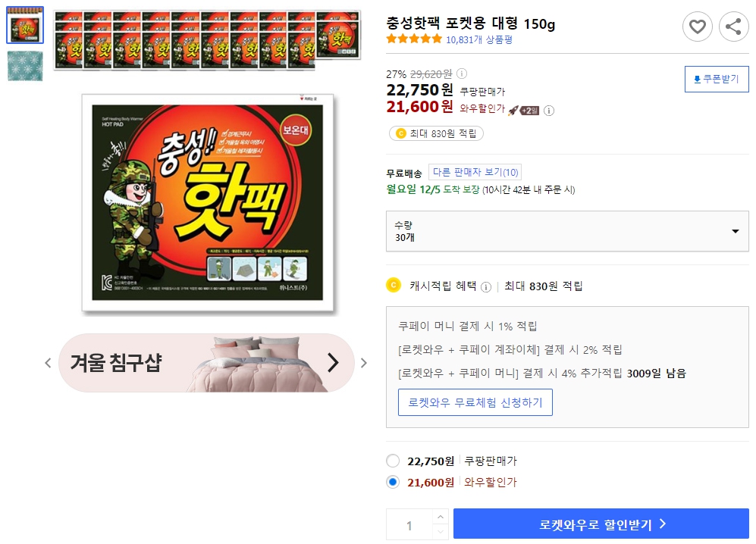
Task: Select the 22,750원 쿠팡판매가 option
Action: 393,460
